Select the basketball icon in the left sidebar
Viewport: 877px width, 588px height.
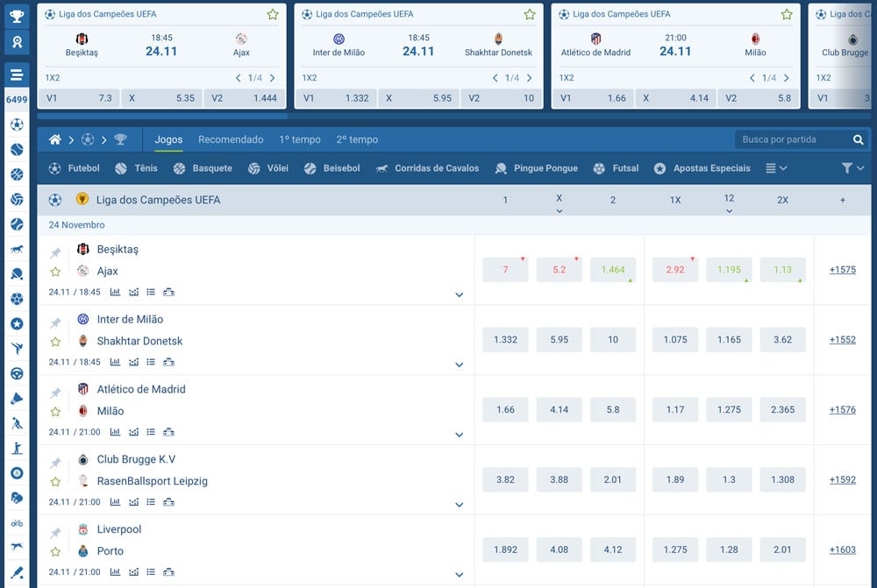17,174
